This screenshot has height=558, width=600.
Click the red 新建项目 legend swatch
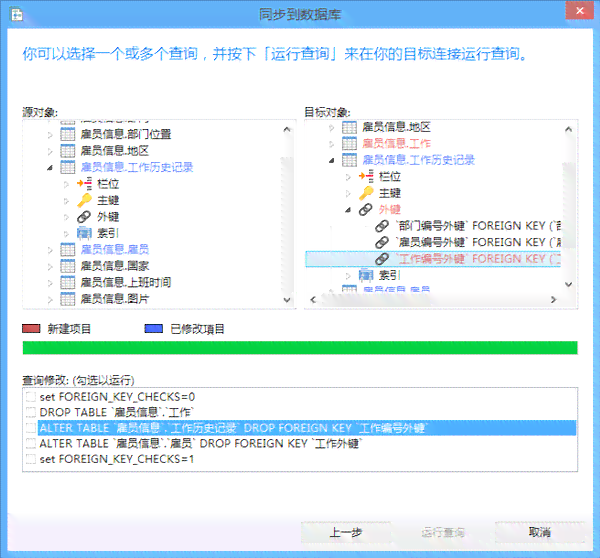[x=31, y=328]
